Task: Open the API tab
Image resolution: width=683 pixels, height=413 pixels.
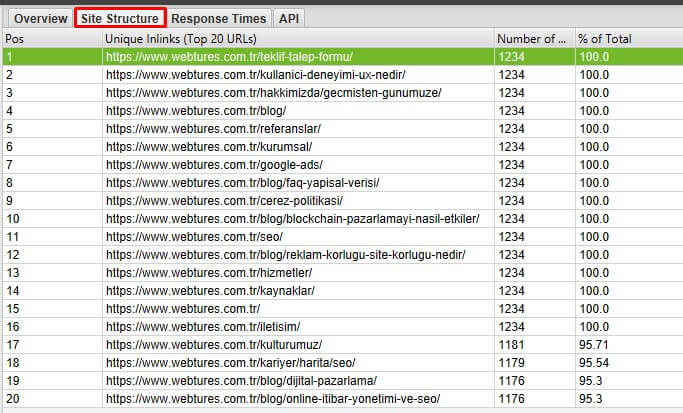Action: (x=289, y=19)
